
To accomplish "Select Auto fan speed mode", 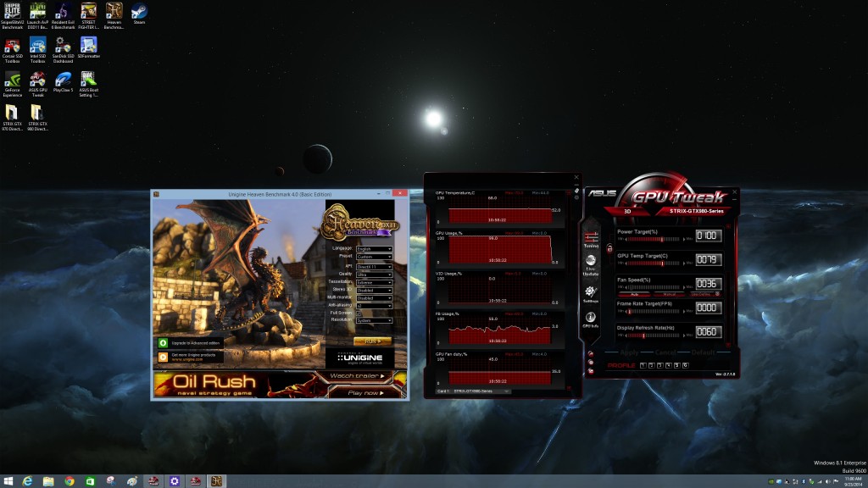I will click(x=634, y=294).
